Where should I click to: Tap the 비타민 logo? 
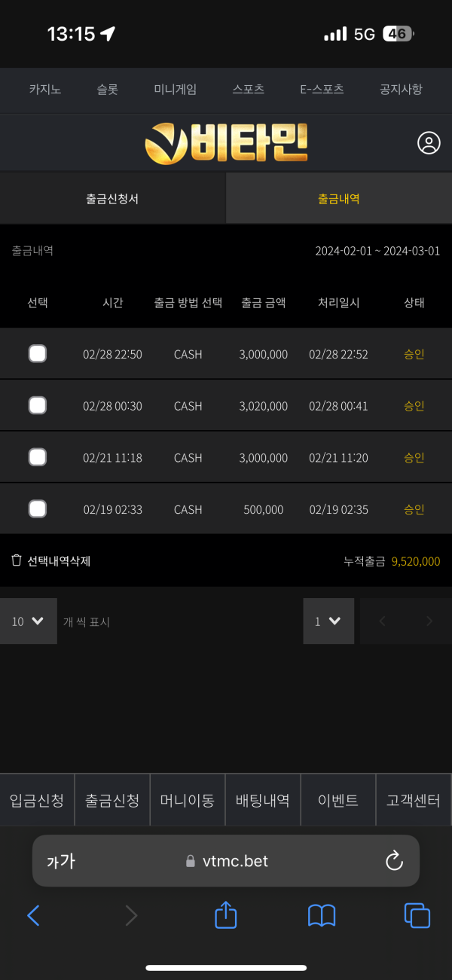pyautogui.click(x=226, y=143)
